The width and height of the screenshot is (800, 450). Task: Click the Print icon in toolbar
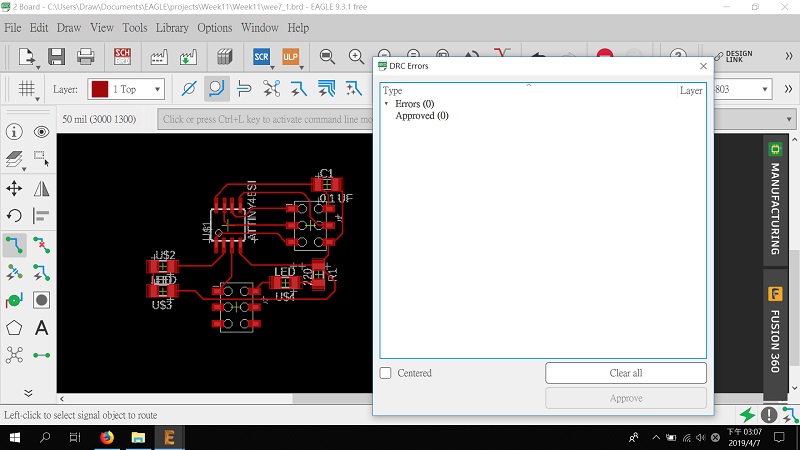coord(86,56)
